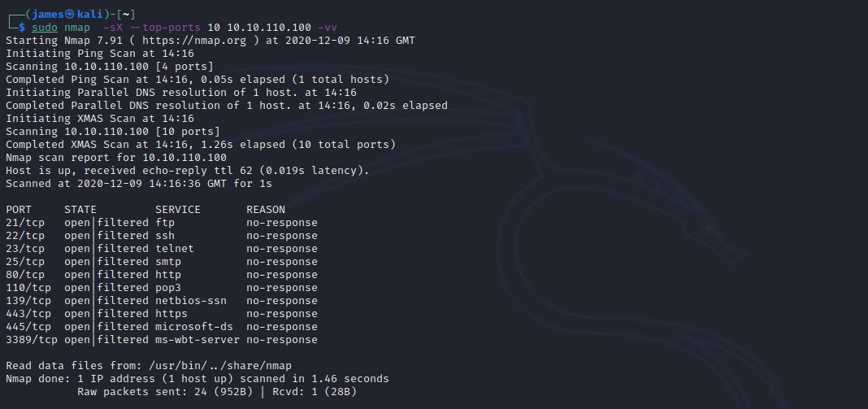Click the 'pop3' service name

168,288
